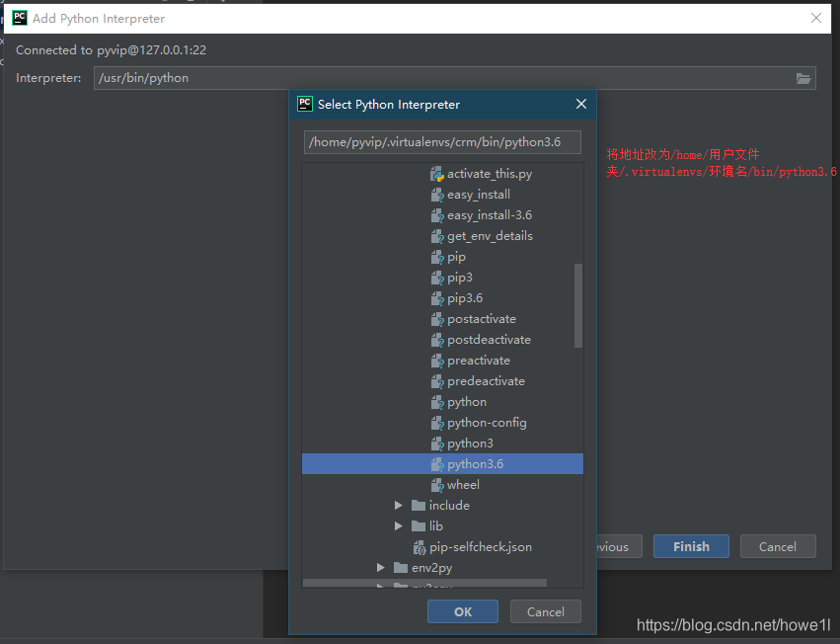Click the activate_this.py file icon
The width and height of the screenshot is (840, 644).
(437, 174)
